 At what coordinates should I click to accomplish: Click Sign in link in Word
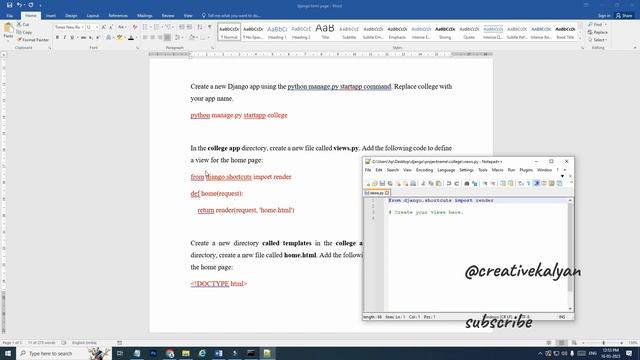click(x=604, y=16)
